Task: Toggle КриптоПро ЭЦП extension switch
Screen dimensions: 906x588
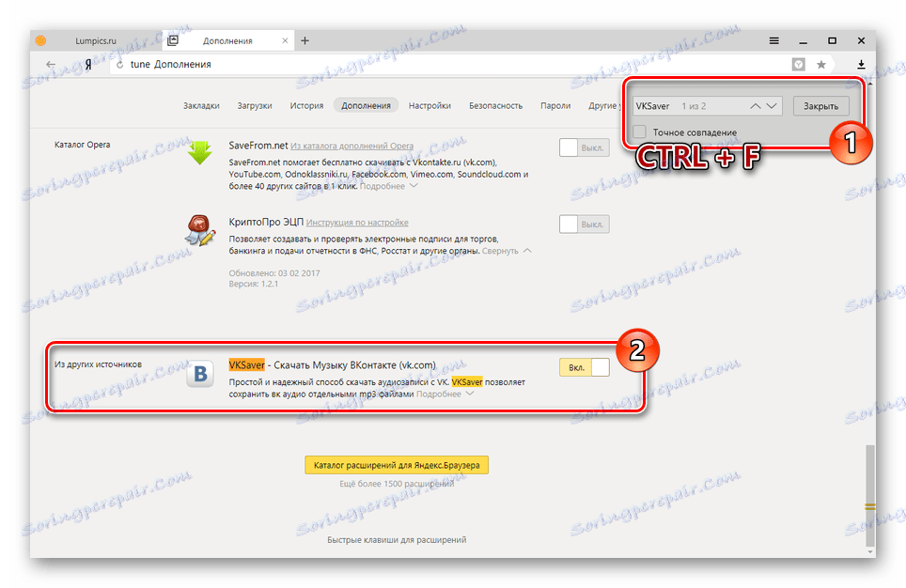Action: (585, 224)
